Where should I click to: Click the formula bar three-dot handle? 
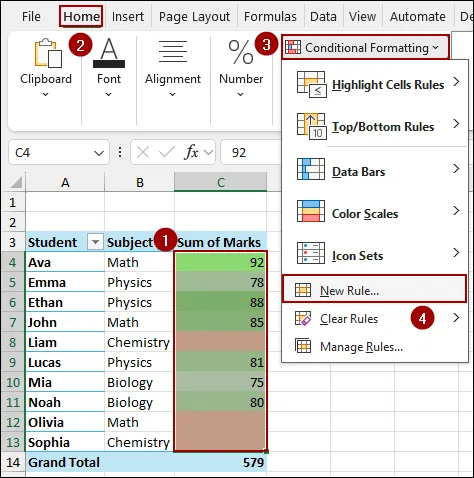point(120,152)
